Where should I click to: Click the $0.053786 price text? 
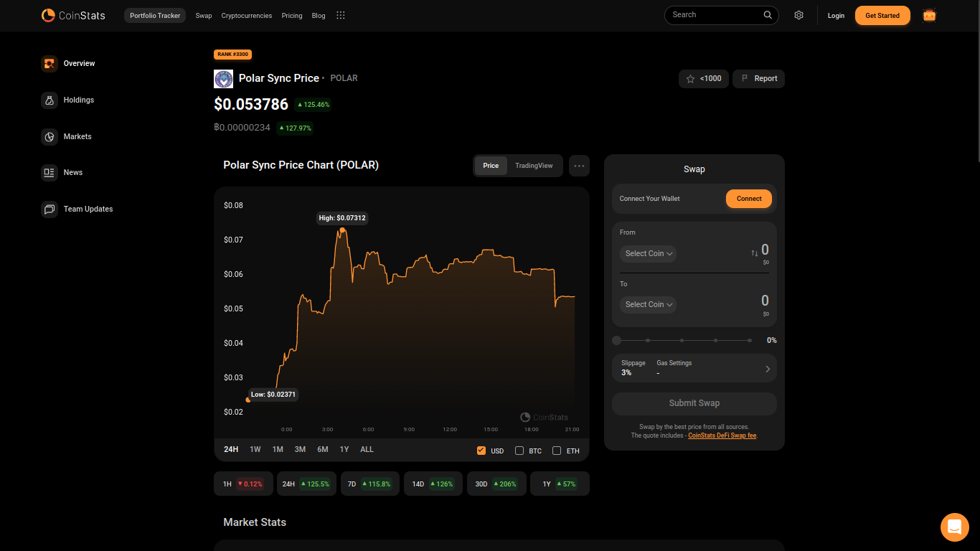[x=251, y=105]
